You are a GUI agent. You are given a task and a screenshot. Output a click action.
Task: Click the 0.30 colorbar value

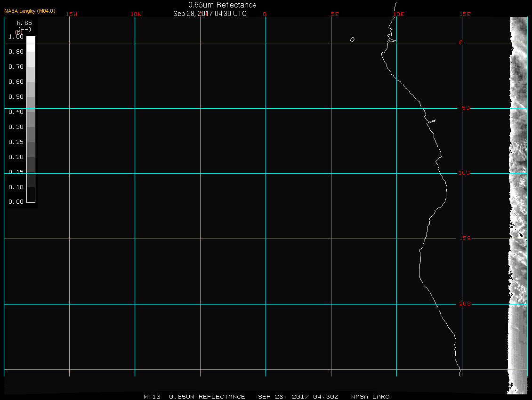[16, 127]
